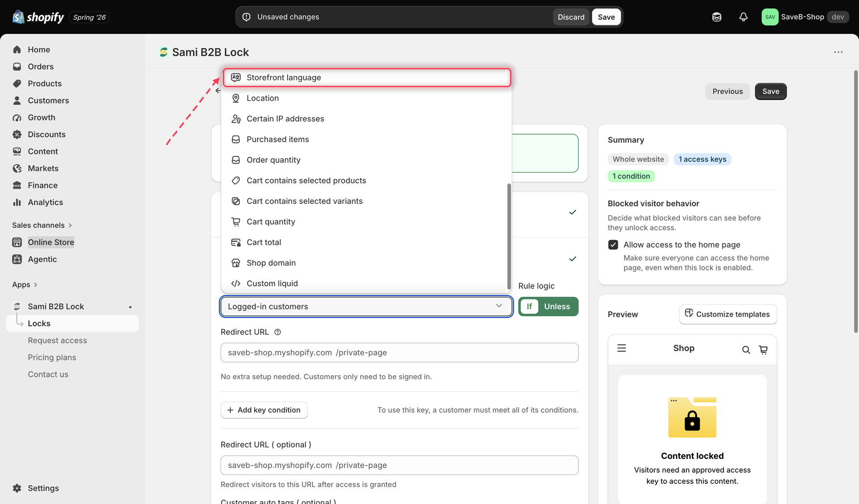Open Pricing plans page
The width and height of the screenshot is (859, 504).
(52, 357)
